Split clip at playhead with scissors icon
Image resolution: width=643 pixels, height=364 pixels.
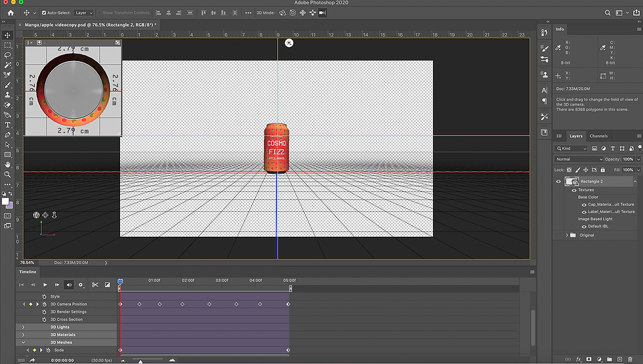[94, 285]
